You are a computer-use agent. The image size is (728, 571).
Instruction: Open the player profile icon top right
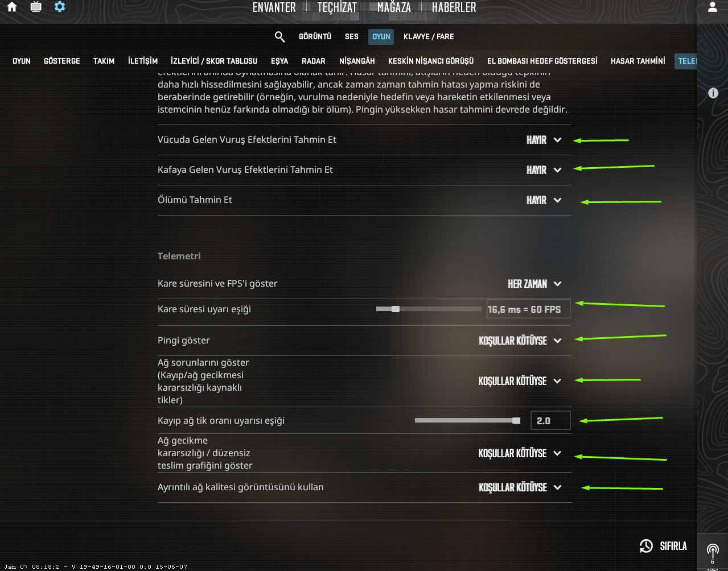point(713,7)
